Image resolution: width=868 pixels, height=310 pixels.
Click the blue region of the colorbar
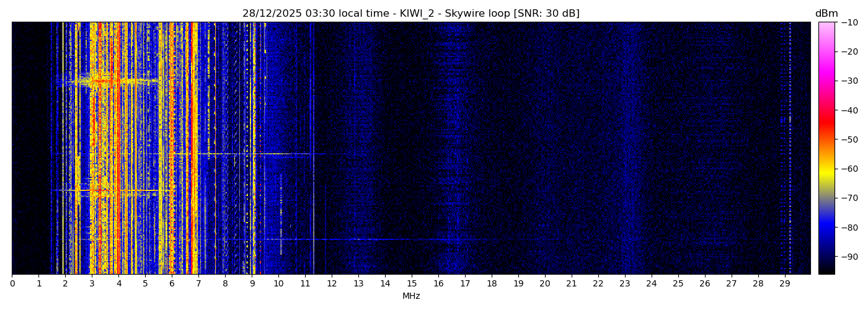(x=826, y=228)
